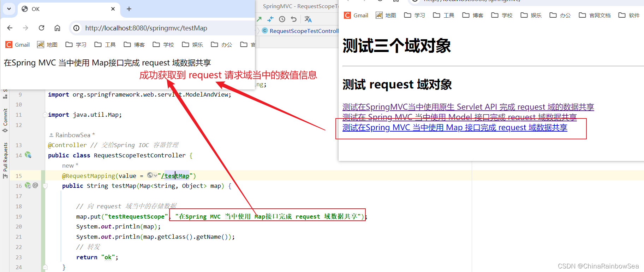Collapse the import block at line 11

[x=45, y=115]
